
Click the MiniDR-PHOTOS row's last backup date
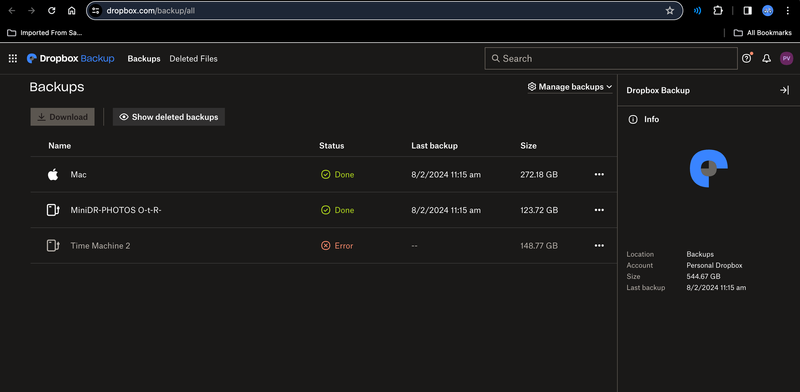[446, 210]
